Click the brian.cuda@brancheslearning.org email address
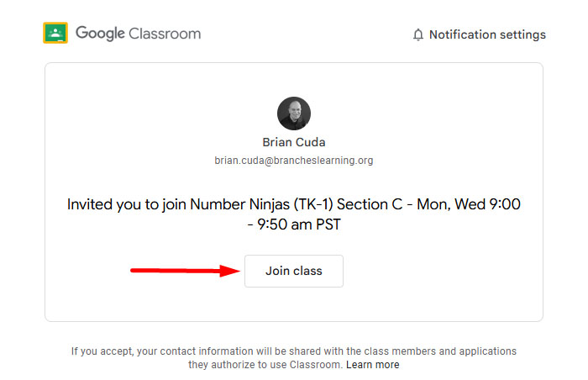Image resolution: width=588 pixels, height=380 pixels. point(294,160)
